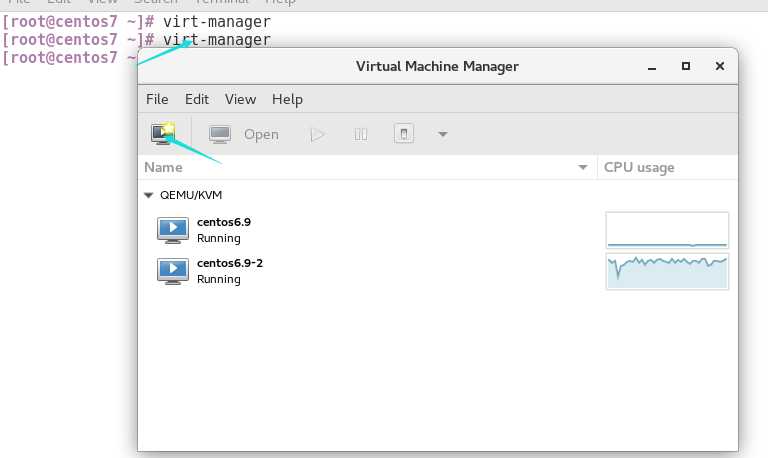This screenshot has width=768, height=458.
Task: Collapse the QEMU/KVM connection triangle
Action: pyautogui.click(x=148, y=195)
